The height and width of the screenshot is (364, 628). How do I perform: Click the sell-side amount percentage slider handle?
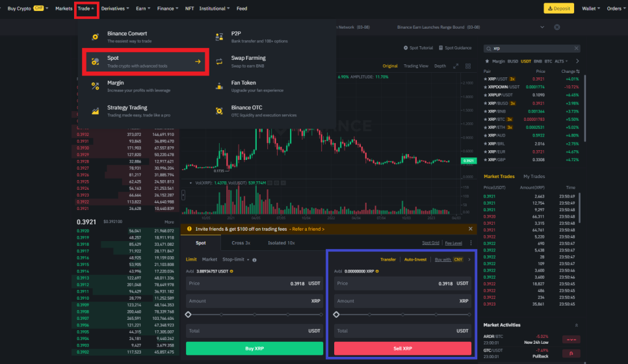(x=337, y=315)
